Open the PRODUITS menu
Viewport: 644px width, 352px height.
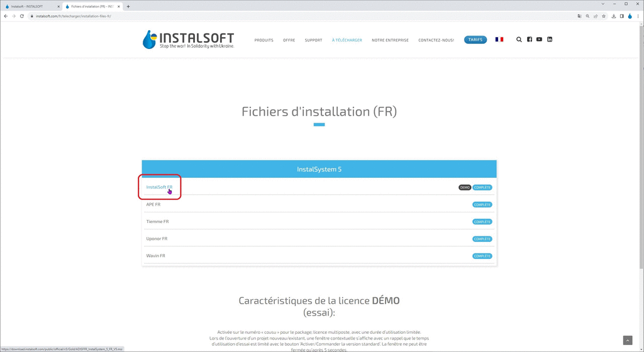[x=264, y=40]
